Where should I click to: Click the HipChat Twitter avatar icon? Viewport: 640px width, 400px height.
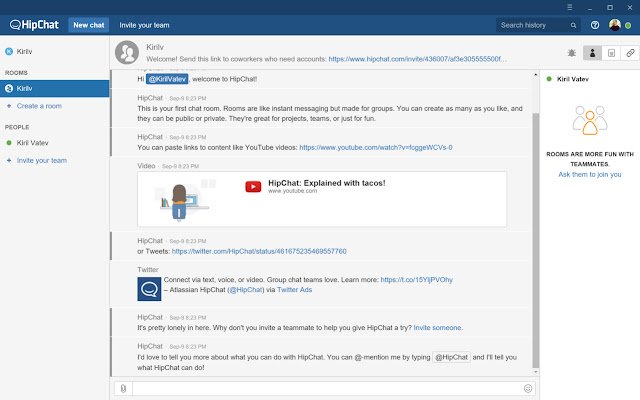click(x=149, y=289)
